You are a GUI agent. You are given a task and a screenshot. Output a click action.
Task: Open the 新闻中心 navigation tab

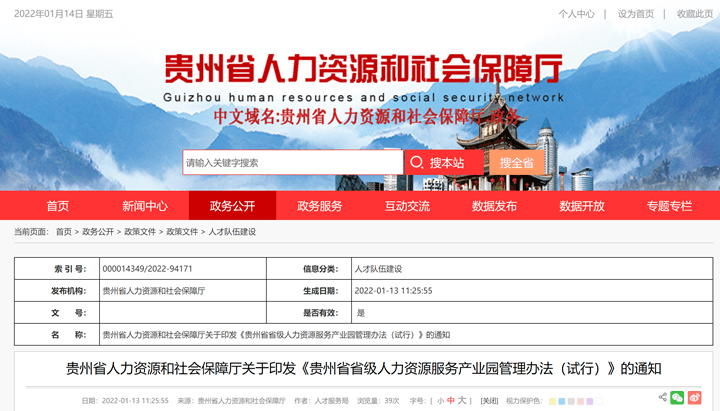point(145,206)
